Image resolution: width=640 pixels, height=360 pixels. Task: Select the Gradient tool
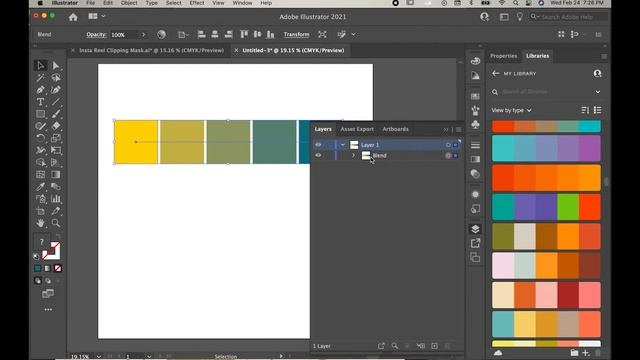coord(56,175)
